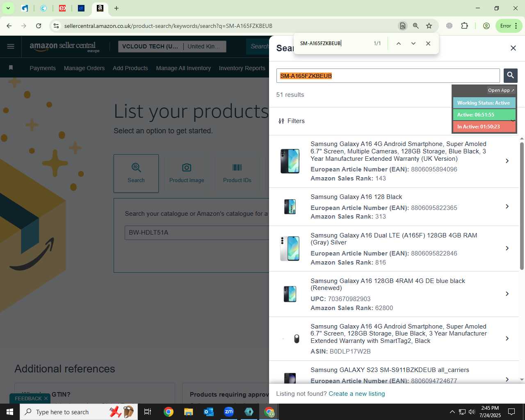Click the results panel vertical scrollbar

point(522,205)
